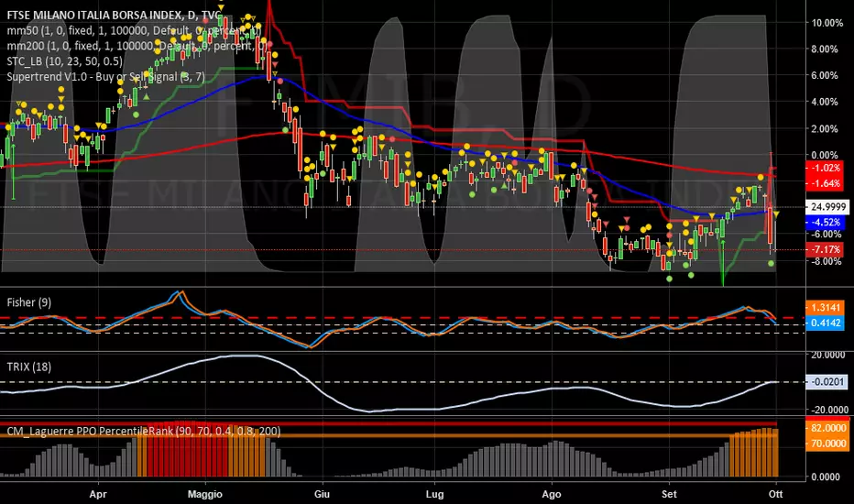Click the 20.0000 TRIX axis tick
This screenshot has width=854, height=504.
[829, 355]
